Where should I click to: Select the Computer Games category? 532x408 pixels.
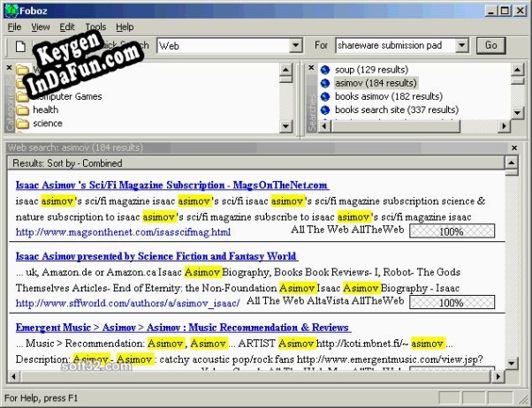point(67,96)
